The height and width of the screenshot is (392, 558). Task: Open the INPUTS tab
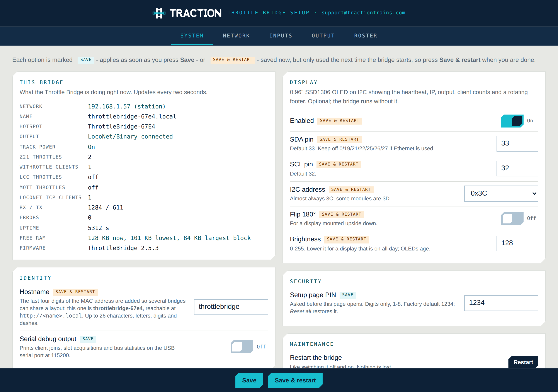coord(281,36)
